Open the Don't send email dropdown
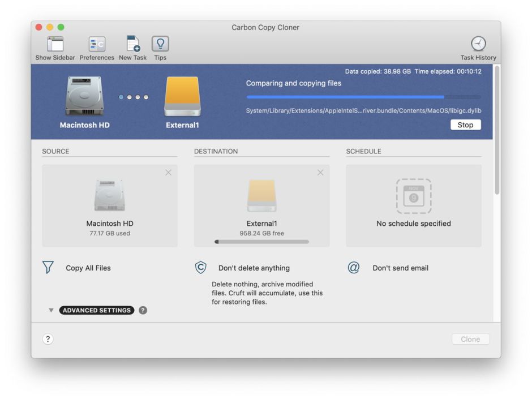This screenshot has width=532, height=399. coord(400,268)
